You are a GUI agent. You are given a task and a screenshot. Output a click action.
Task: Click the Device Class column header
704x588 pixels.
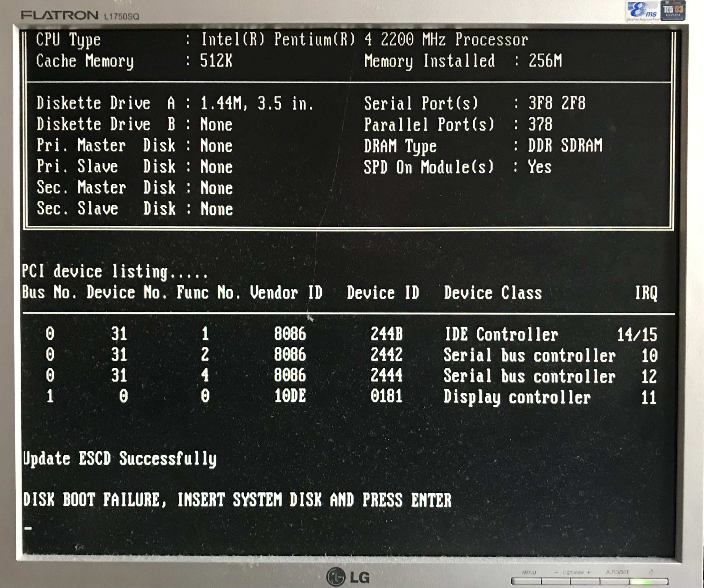[493, 293]
